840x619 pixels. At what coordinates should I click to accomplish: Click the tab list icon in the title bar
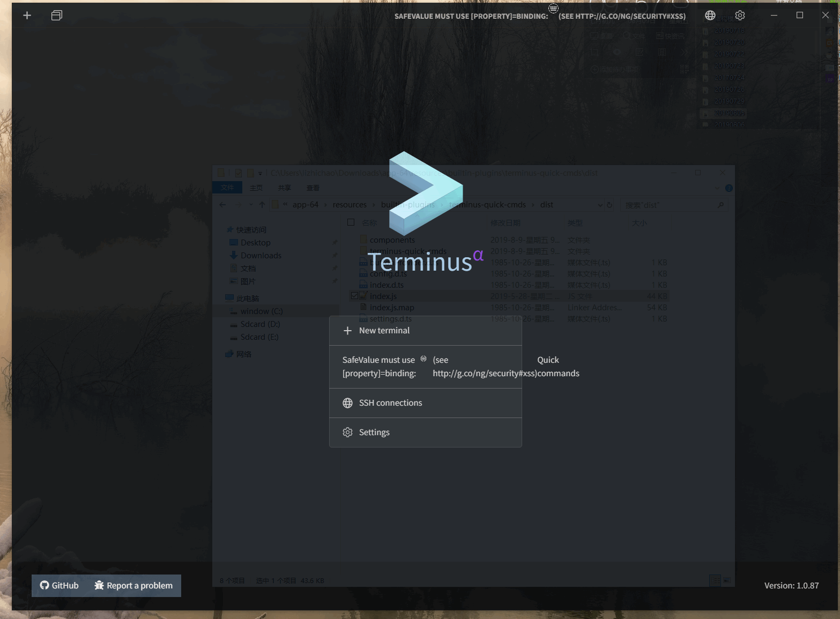point(56,15)
